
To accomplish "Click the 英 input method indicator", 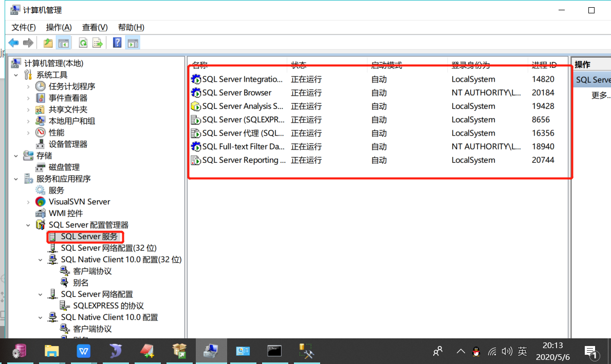I will pyautogui.click(x=522, y=352).
